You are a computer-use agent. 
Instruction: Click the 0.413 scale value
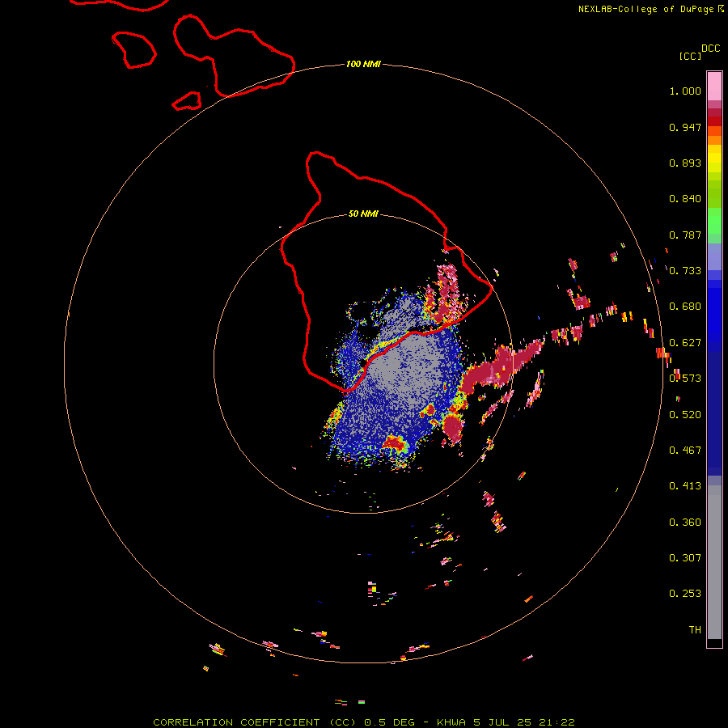point(685,487)
